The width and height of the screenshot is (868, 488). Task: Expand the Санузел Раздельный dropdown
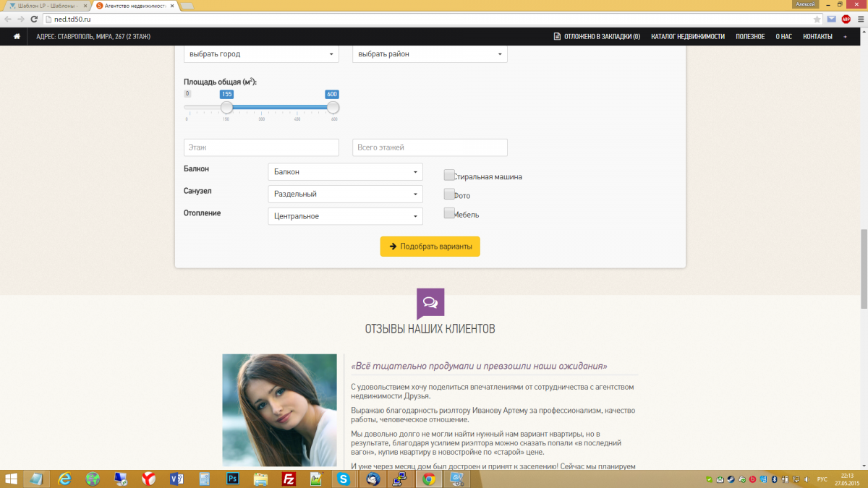345,194
